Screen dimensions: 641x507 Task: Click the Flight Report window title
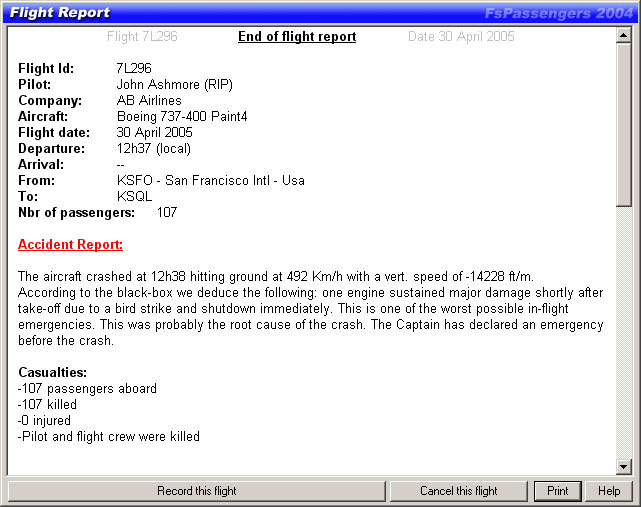tap(60, 13)
